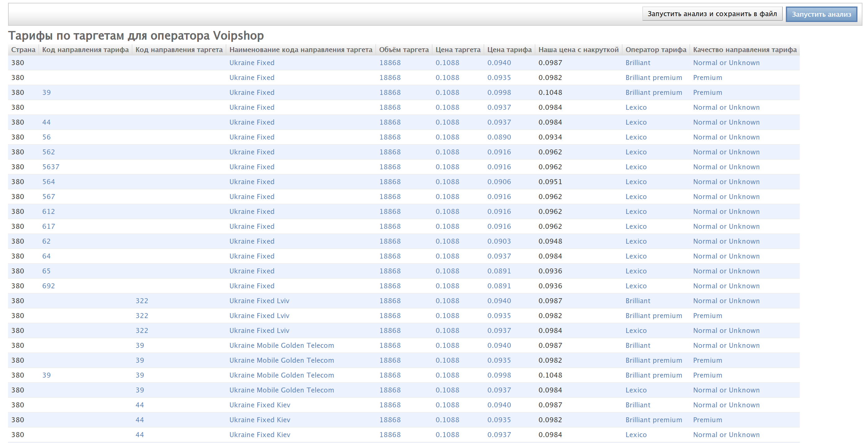Click the "Цена таргета" column header

458,50
